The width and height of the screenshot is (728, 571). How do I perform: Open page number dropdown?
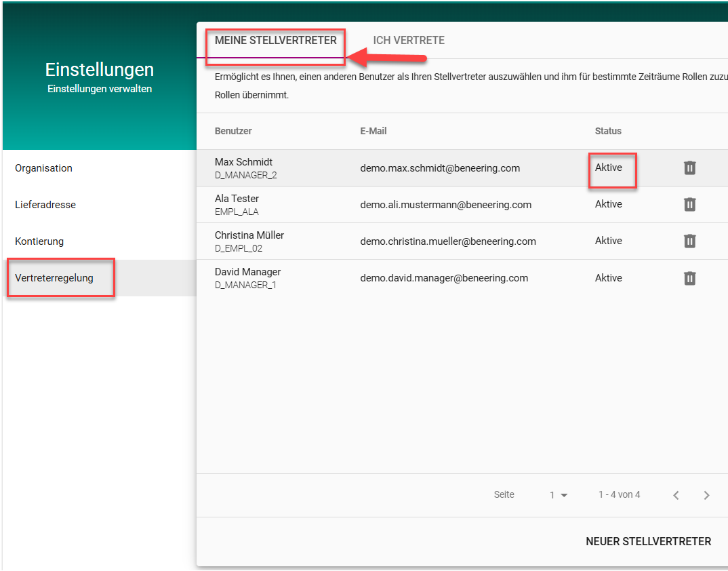(559, 495)
